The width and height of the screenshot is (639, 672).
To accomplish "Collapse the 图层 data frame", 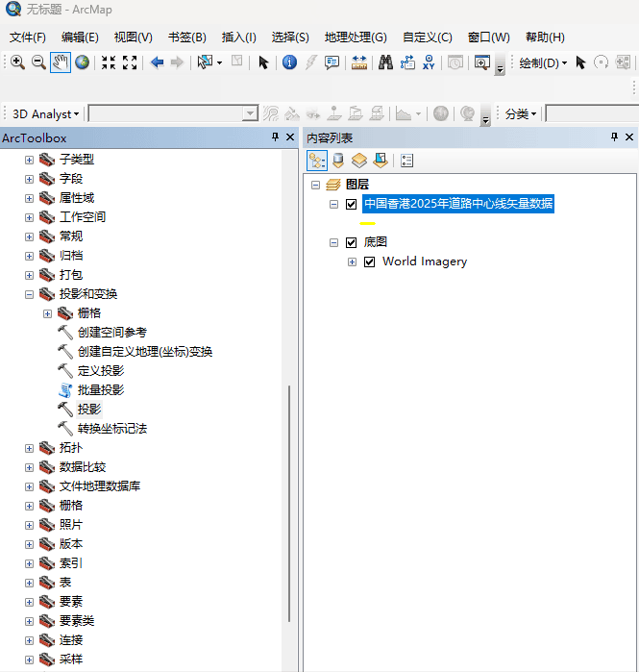I will click(x=315, y=185).
